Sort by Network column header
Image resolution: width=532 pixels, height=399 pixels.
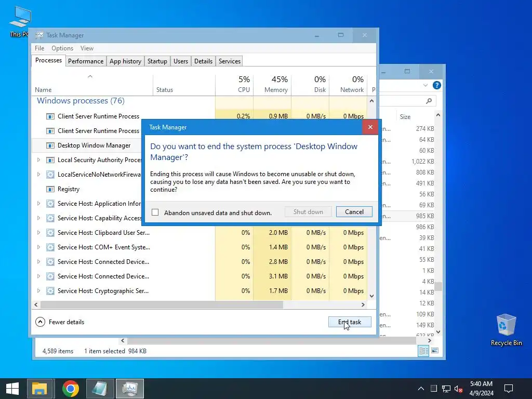tap(348, 85)
